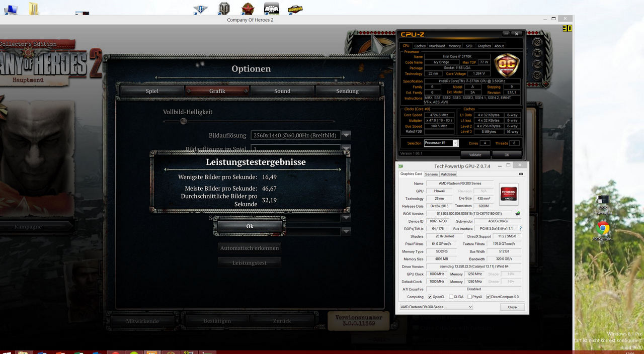Image resolution: width=644 pixels, height=354 pixels.
Task: Click the Kampagne menu entry
Action: coord(28,227)
